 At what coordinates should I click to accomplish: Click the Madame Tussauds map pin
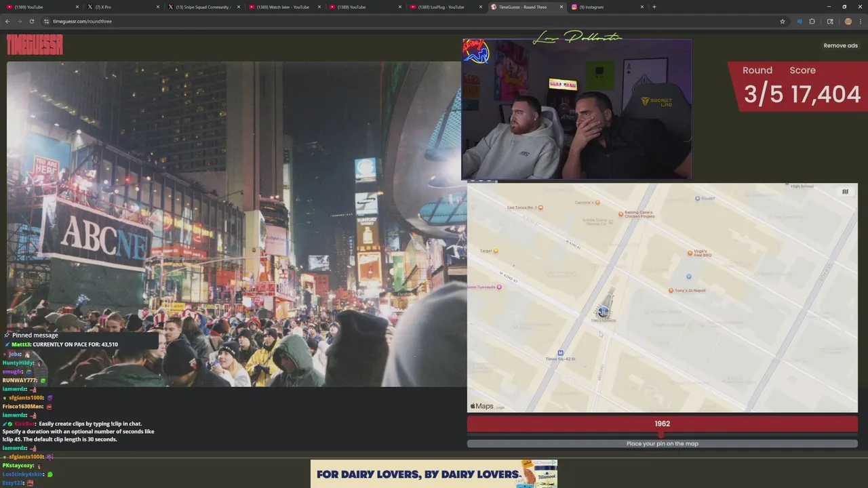point(499,287)
